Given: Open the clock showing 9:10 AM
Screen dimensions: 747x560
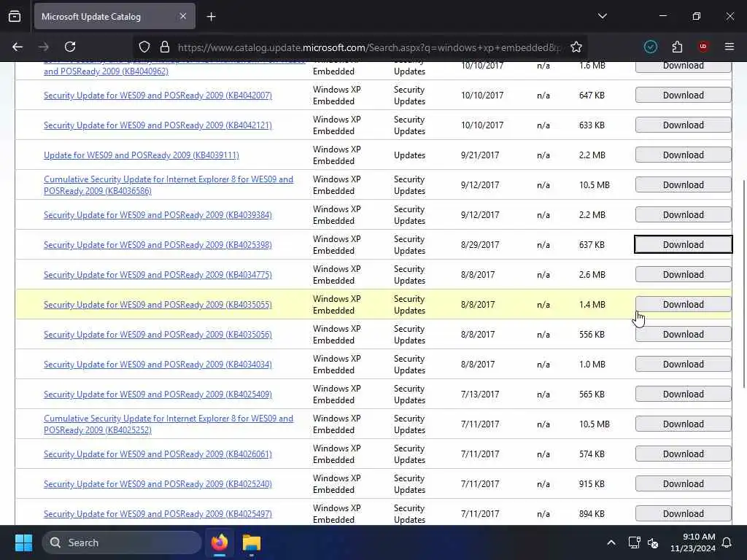Looking at the screenshot, I should 693,542.
